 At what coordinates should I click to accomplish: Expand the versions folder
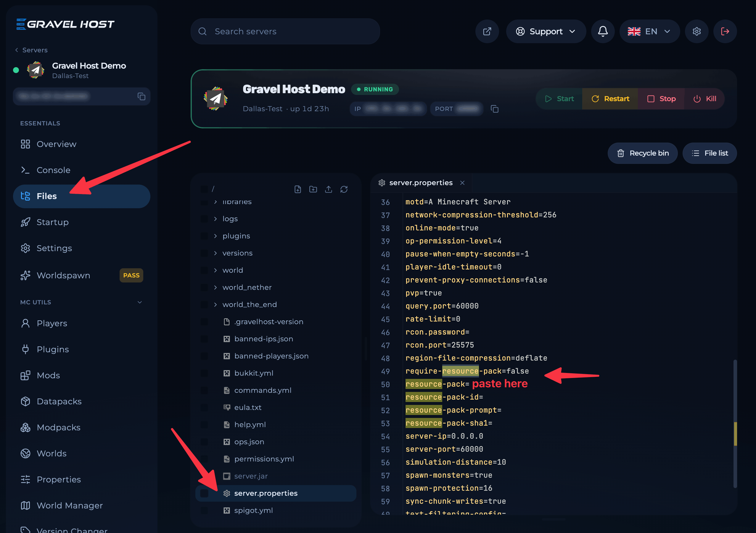pyautogui.click(x=215, y=253)
